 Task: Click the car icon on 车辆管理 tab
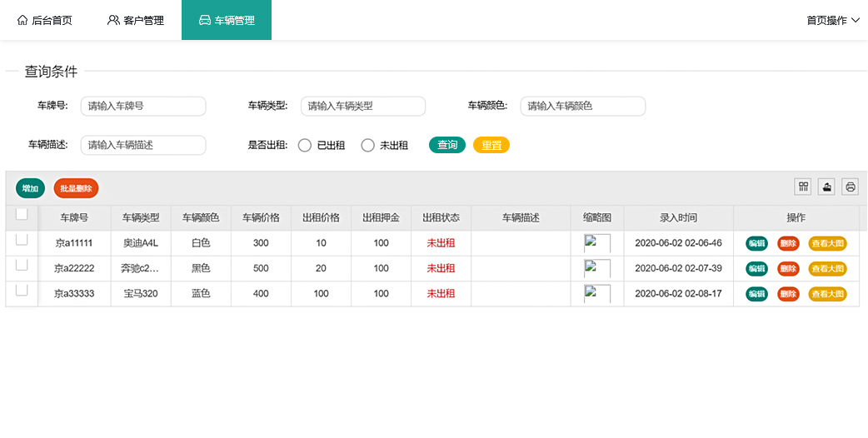pos(204,20)
